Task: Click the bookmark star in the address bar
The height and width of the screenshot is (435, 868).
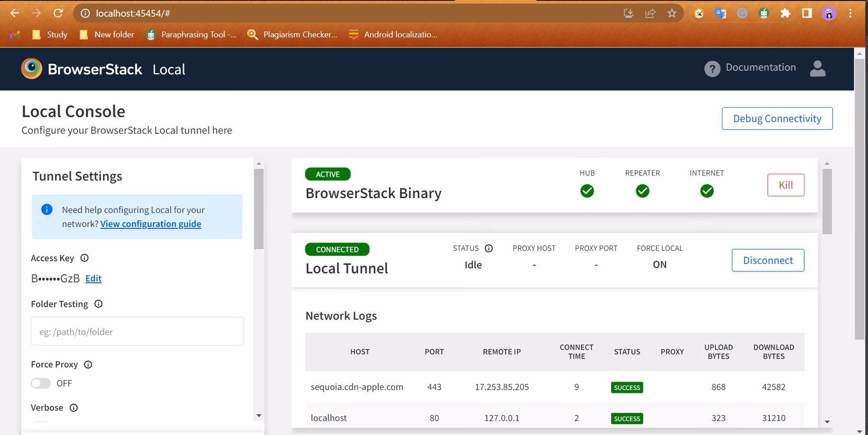Action: [672, 13]
